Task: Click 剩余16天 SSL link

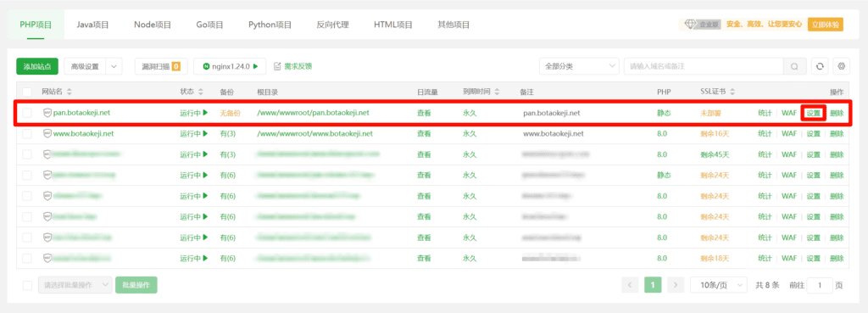Action: pyautogui.click(x=715, y=133)
